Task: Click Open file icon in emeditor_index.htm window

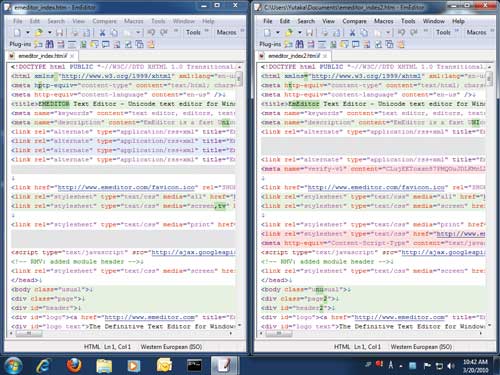Action: click(39, 32)
